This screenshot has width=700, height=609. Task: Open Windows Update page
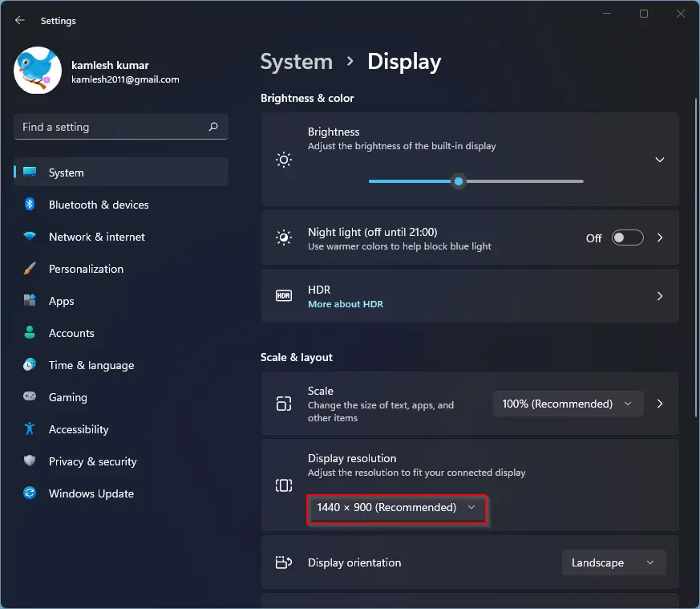point(121,493)
